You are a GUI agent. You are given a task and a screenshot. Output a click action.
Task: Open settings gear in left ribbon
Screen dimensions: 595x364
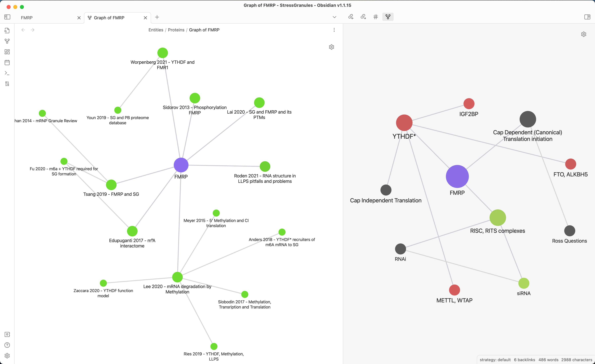pyautogui.click(x=7, y=356)
